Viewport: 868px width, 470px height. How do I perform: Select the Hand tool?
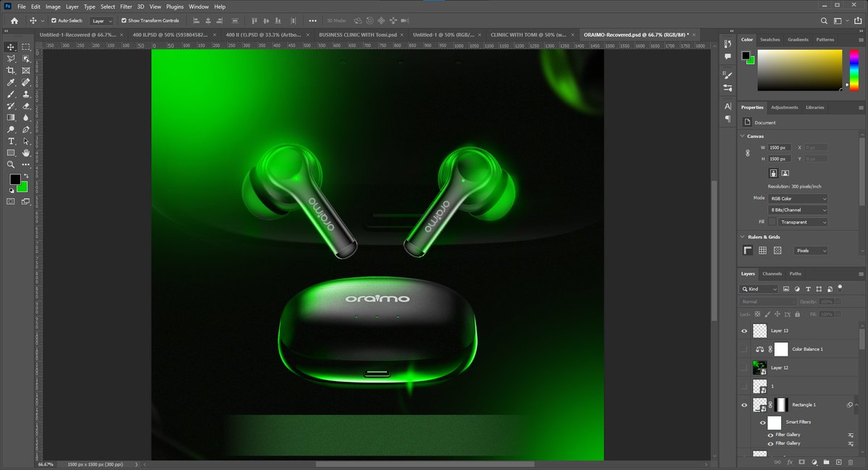click(26, 153)
